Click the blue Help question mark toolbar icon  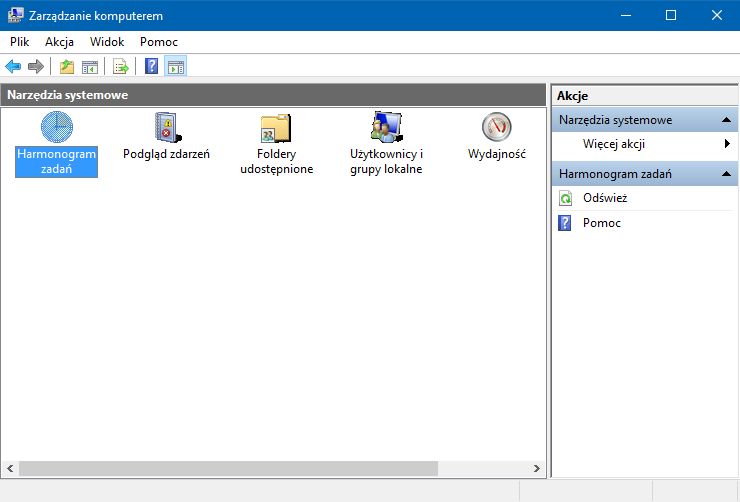tap(151, 66)
